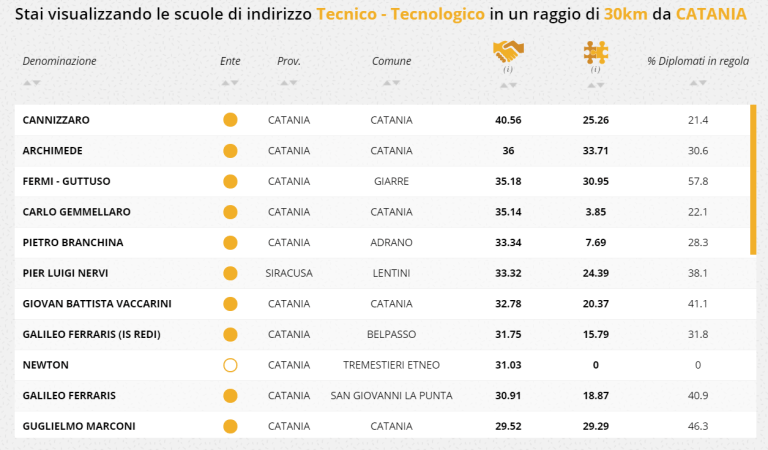Viewport: 768px width, 450px height.
Task: Open ARCHIMEDE school entry
Action: pos(52,151)
